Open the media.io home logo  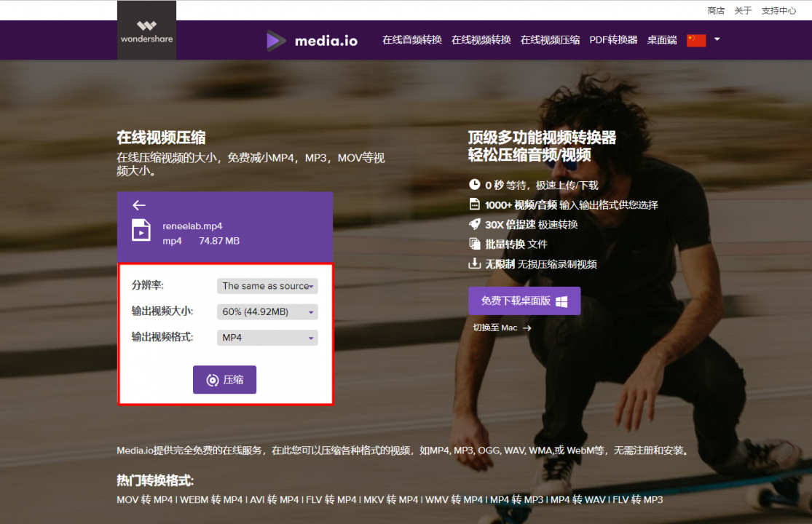312,40
